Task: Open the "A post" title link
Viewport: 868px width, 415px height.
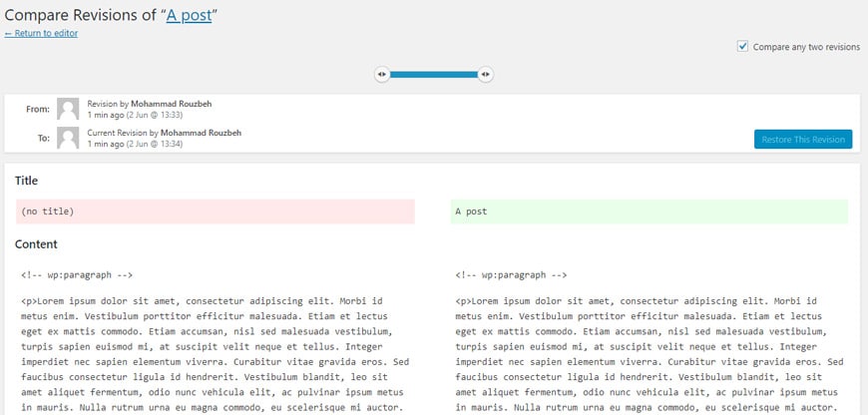Action: pos(189,15)
